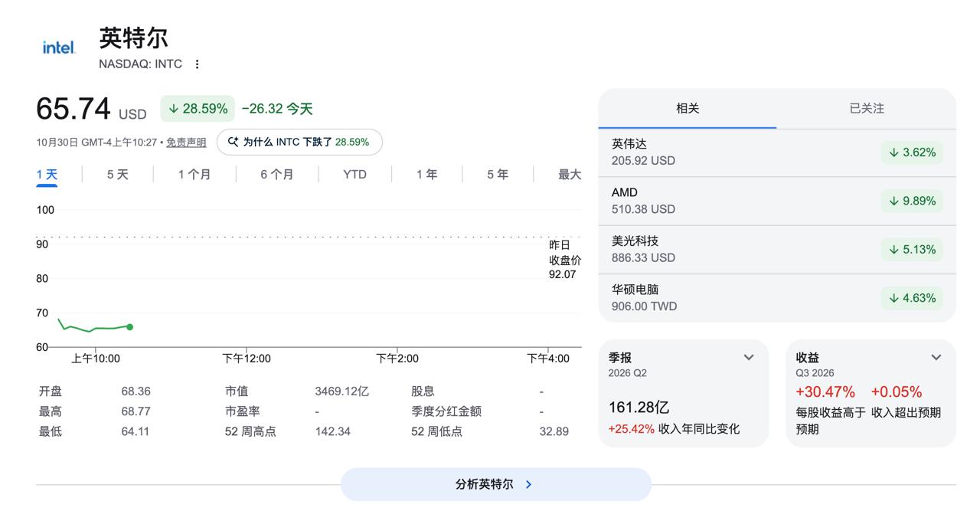Image resolution: width=980 pixels, height=511 pixels.
Task: Select the 5 年 range tab
Action: point(497,175)
